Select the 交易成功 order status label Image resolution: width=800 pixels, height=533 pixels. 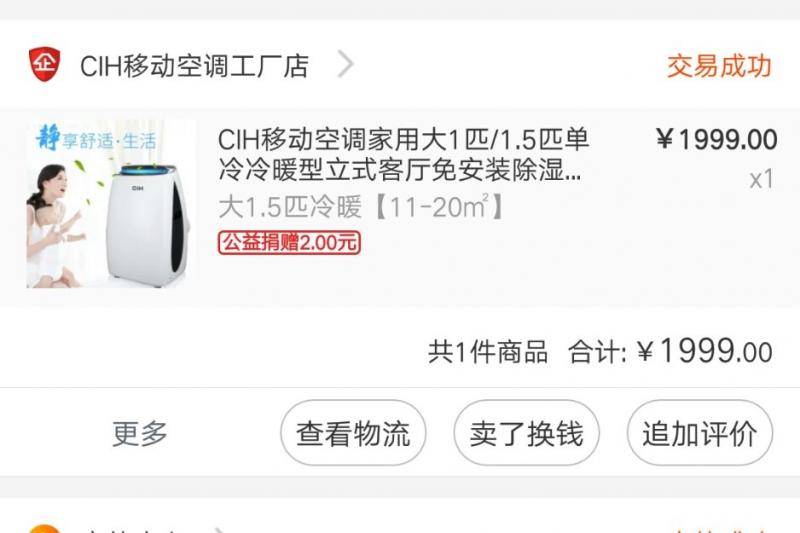point(719,66)
